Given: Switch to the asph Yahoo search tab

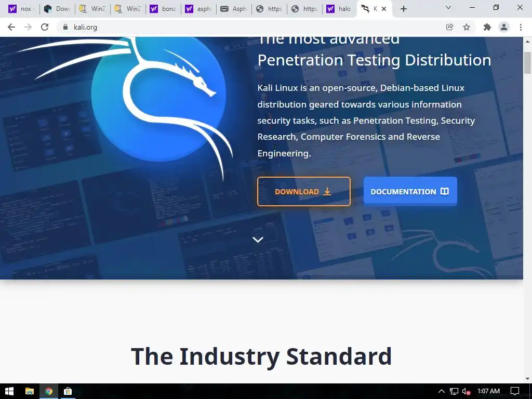Looking at the screenshot, I should 198,9.
